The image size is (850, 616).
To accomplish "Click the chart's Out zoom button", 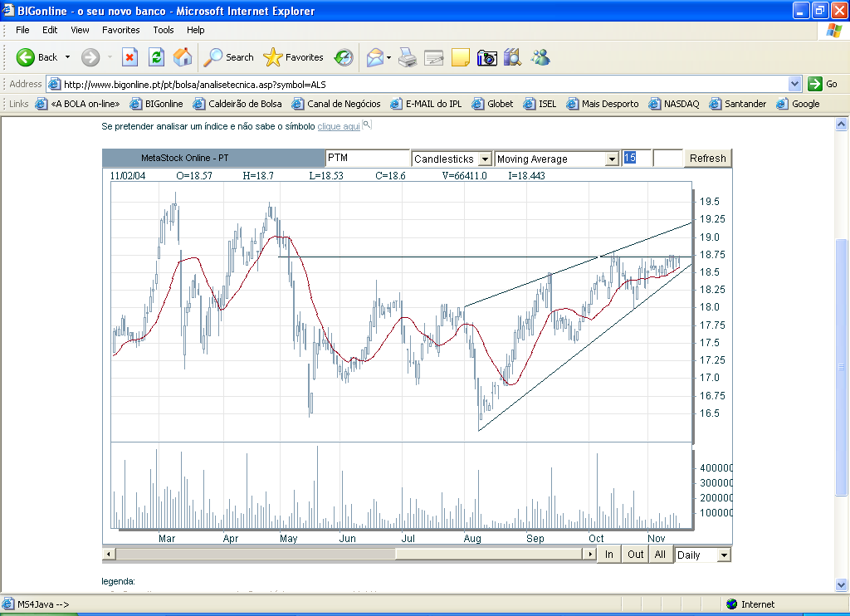I will pyautogui.click(x=635, y=555).
